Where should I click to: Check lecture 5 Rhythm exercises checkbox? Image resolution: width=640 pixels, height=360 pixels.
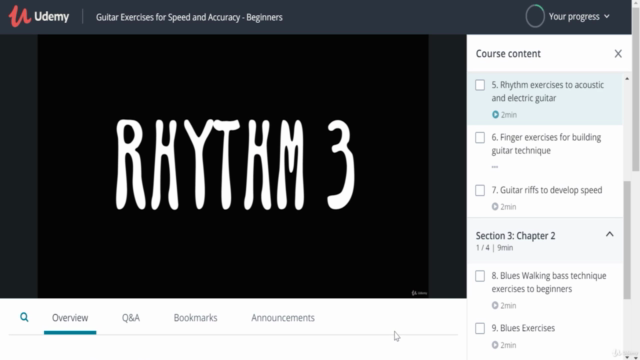[480, 85]
